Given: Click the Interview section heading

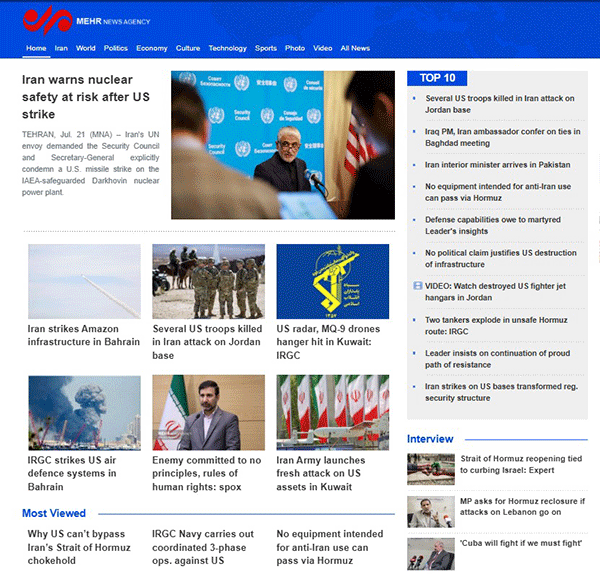Looking at the screenshot, I should point(430,439).
